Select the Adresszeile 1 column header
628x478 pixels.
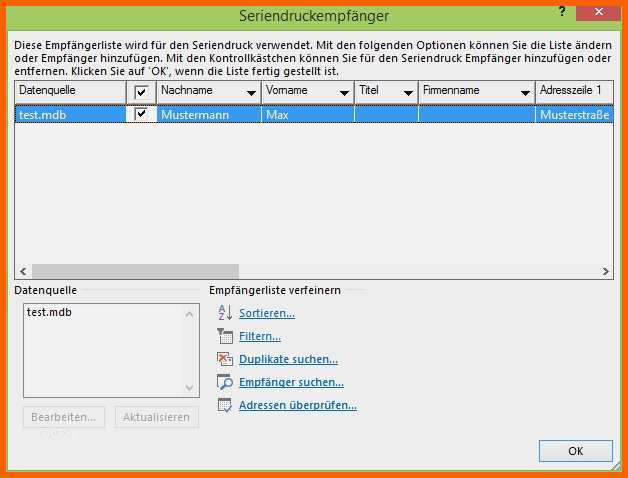[x=574, y=92]
